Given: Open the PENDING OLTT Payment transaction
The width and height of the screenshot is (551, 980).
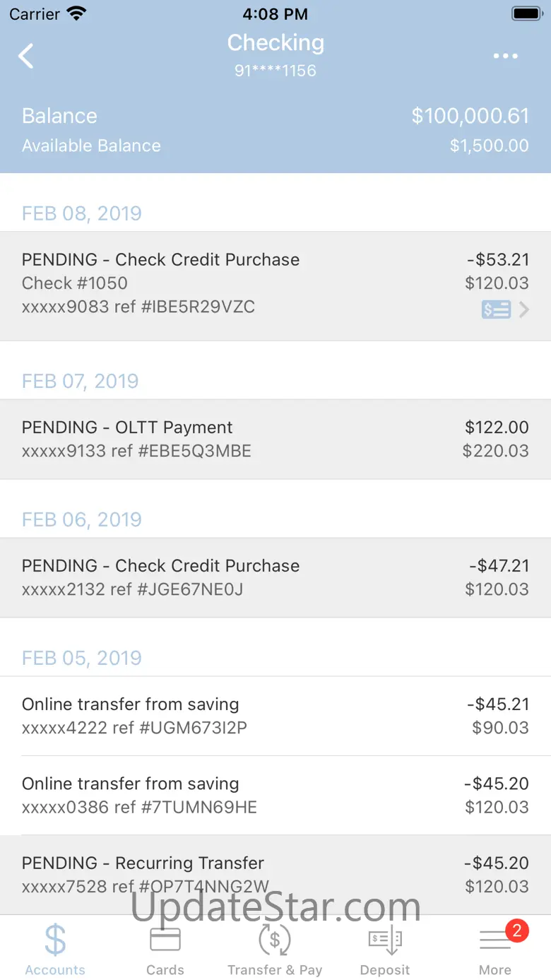Looking at the screenshot, I should tap(275, 439).
